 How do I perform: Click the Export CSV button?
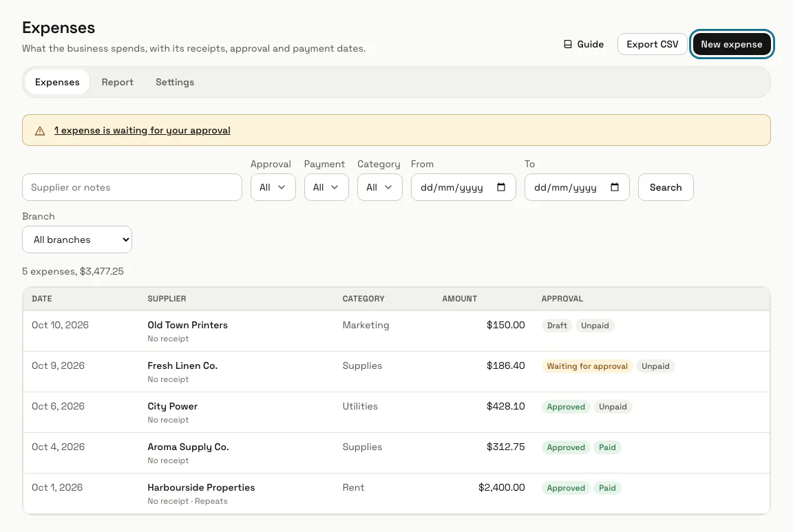pyautogui.click(x=653, y=45)
